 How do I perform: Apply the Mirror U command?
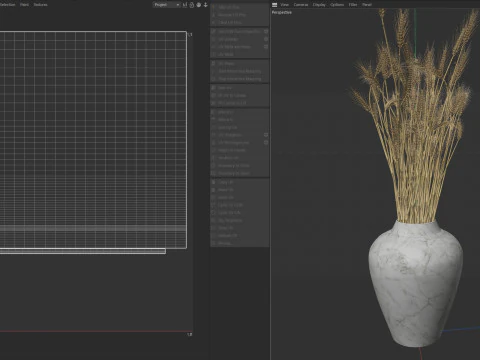pyautogui.click(x=240, y=112)
